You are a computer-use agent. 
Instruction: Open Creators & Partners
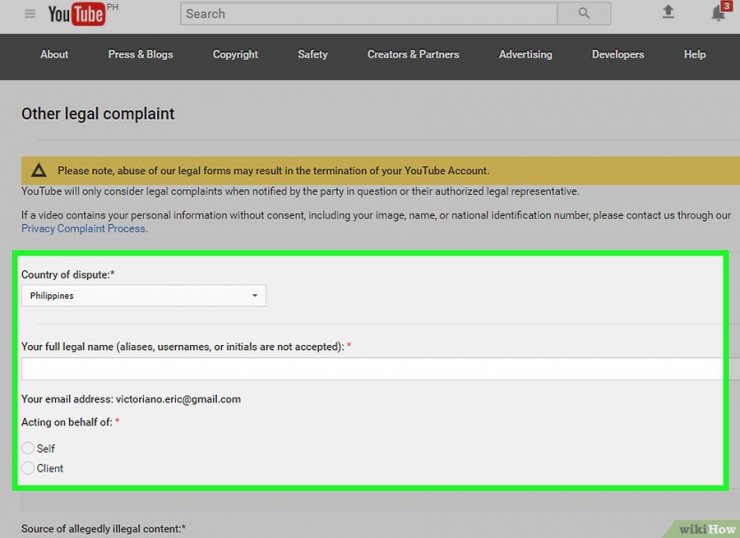[413, 54]
